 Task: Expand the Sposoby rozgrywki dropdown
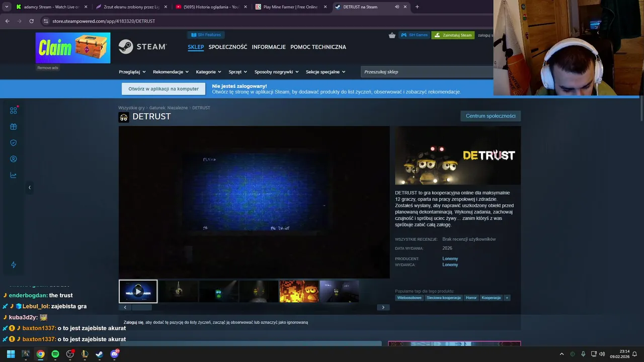(x=276, y=72)
